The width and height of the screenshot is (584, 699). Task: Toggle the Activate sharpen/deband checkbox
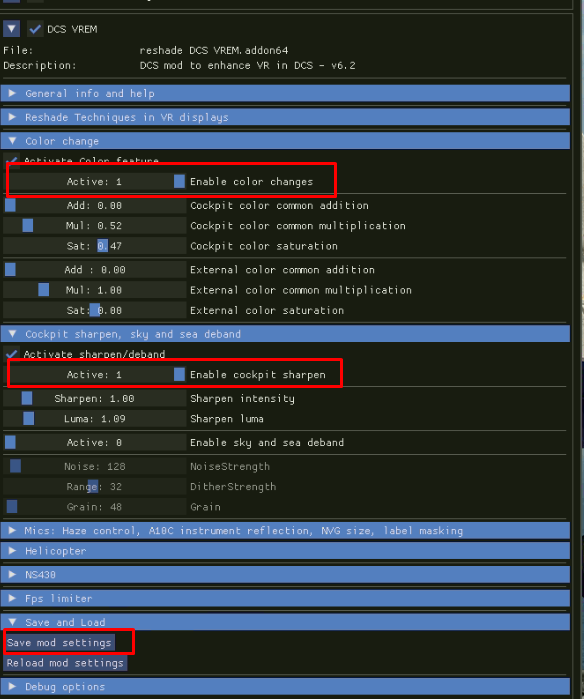click(x=12, y=354)
